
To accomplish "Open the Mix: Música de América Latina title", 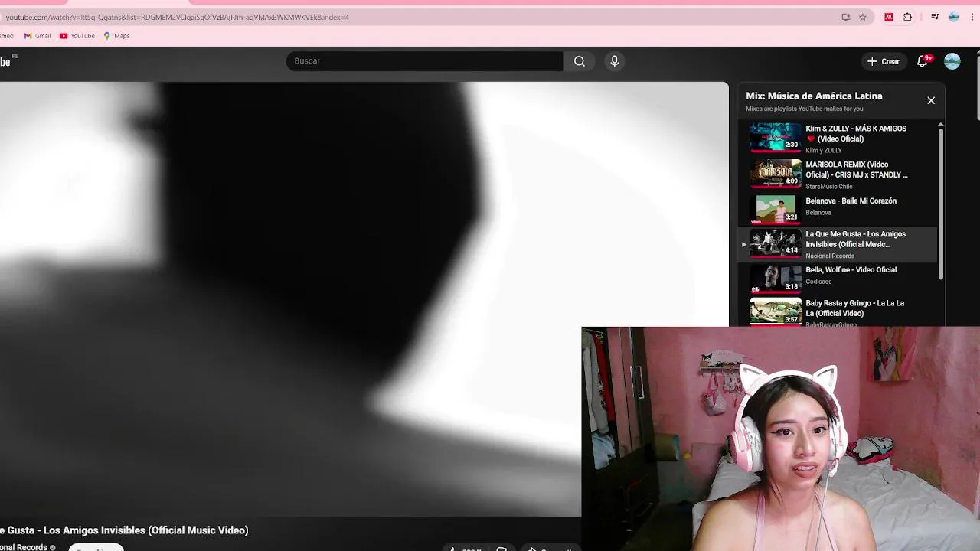I will (x=814, y=96).
